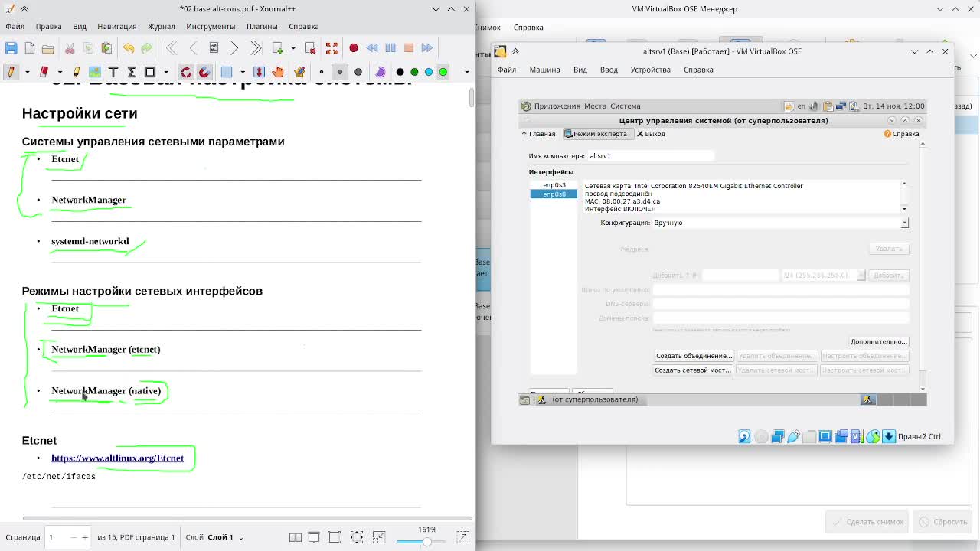Toggle the fill option
Viewport: 980px width, 551px height.
tap(380, 72)
